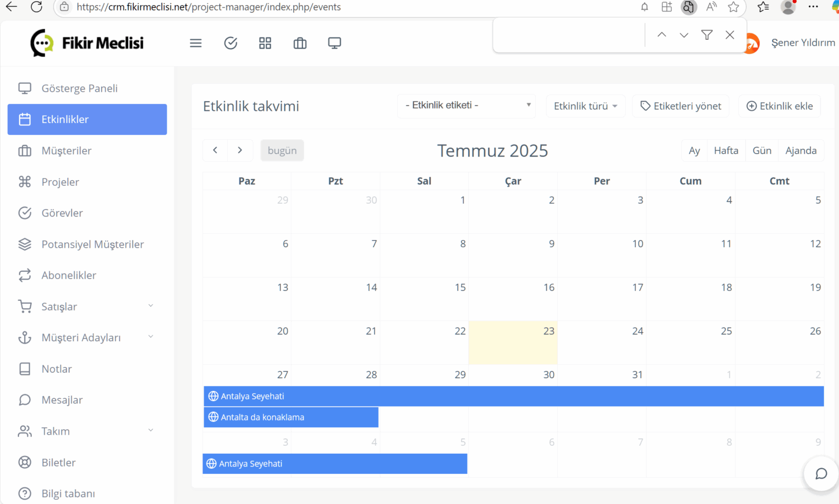This screenshot has height=504, width=839.
Task: Open the Etkinlik türü dropdown
Action: [x=586, y=106]
